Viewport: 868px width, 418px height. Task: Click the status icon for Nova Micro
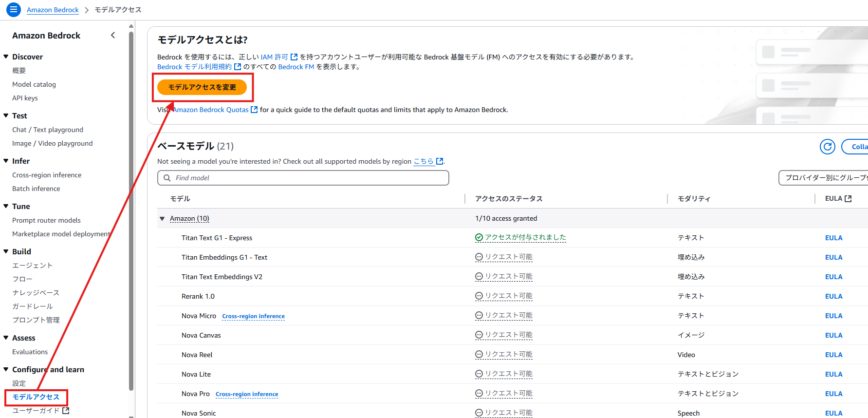click(479, 315)
